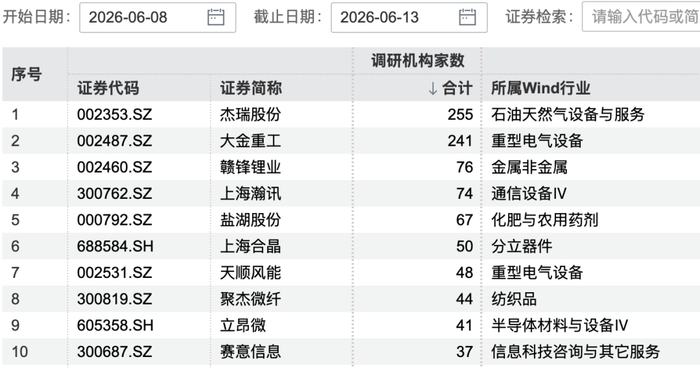Click the end date field showing 2026-06-13

click(x=409, y=17)
